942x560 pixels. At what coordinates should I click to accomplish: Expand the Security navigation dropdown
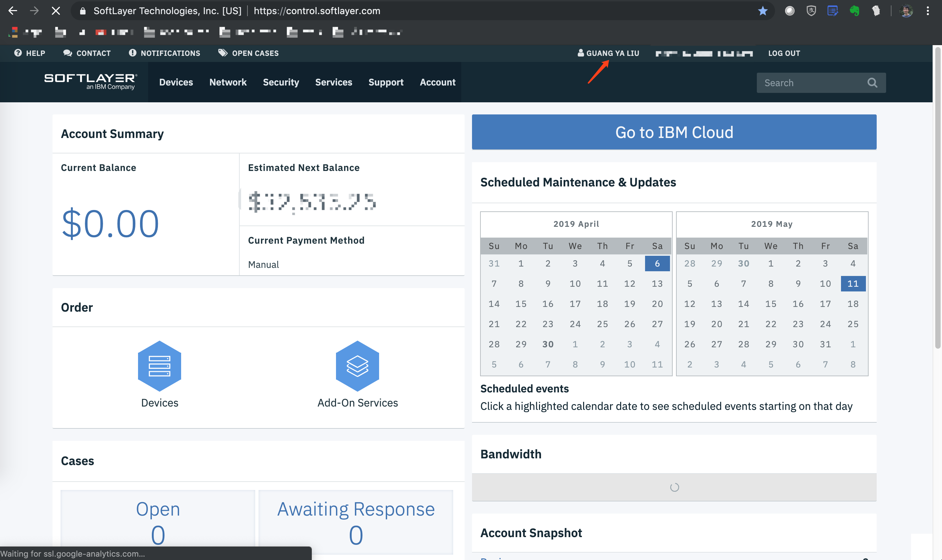click(281, 82)
